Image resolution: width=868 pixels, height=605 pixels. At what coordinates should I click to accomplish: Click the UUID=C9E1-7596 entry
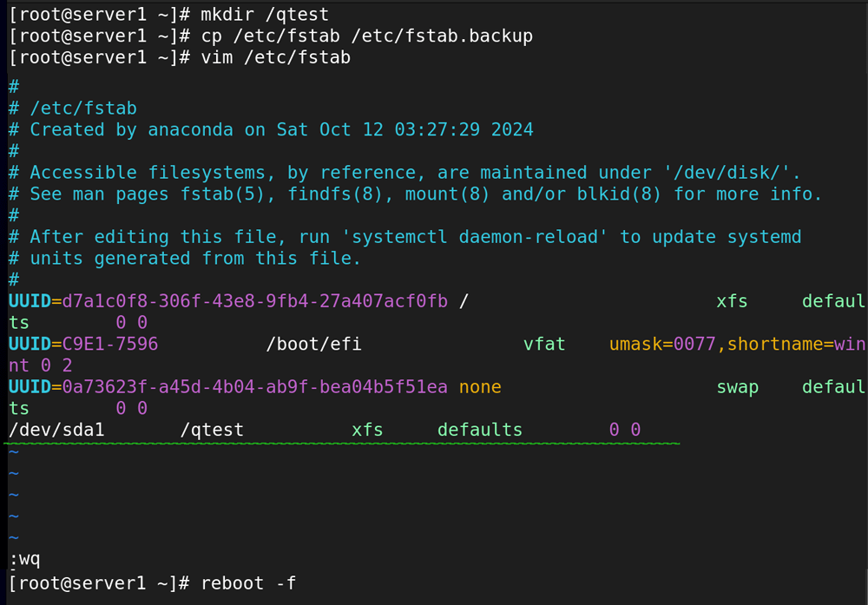click(83, 345)
